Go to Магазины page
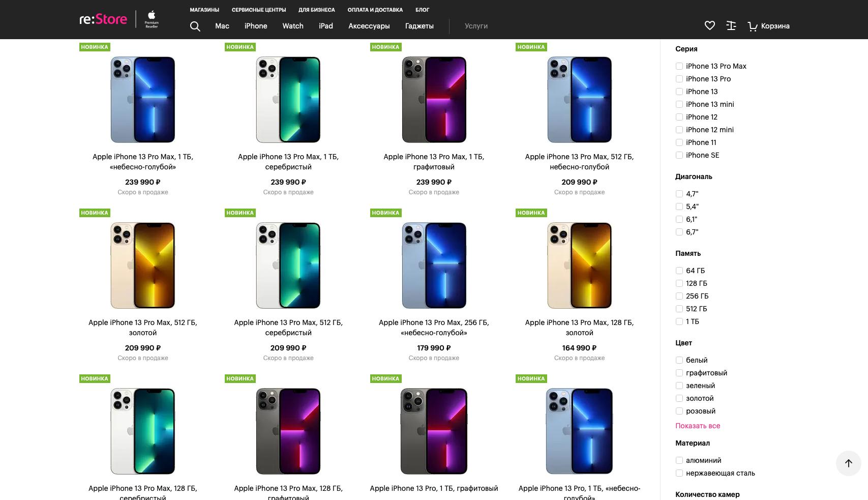868x500 pixels. pyautogui.click(x=204, y=10)
